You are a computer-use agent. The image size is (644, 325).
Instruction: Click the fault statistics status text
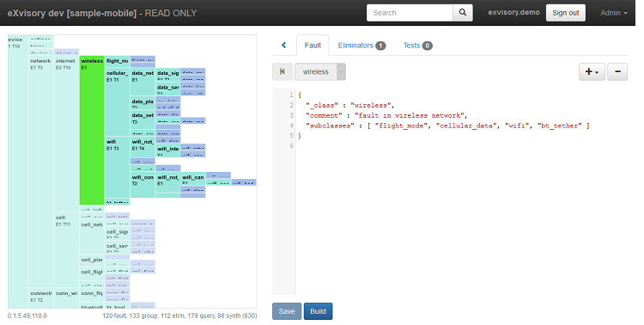(180, 316)
